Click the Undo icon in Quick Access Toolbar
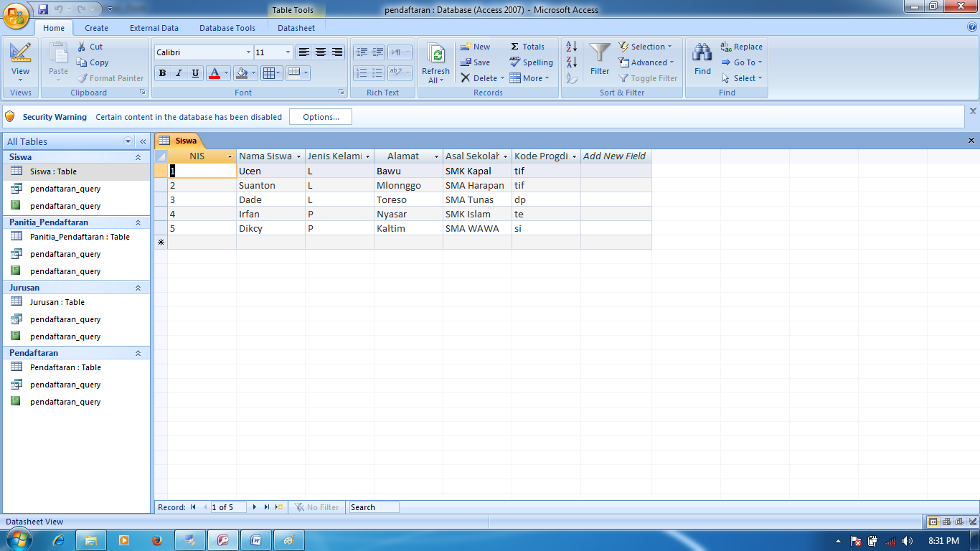Image resolution: width=980 pixels, height=551 pixels. tap(59, 9)
